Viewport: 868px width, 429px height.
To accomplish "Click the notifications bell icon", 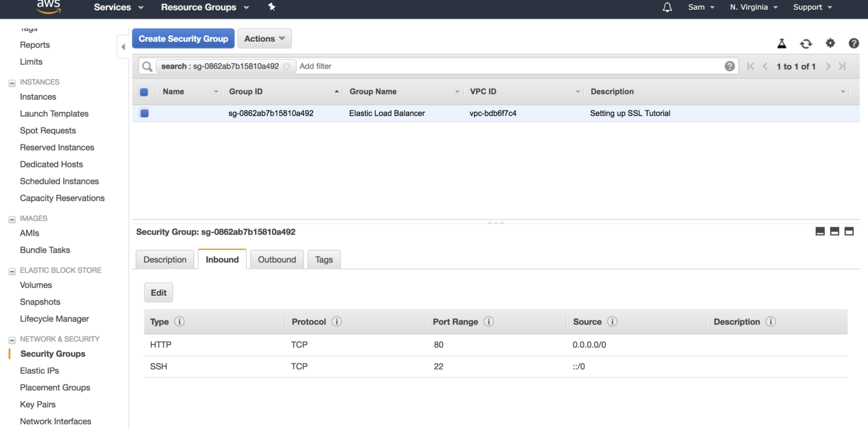I will (x=667, y=7).
